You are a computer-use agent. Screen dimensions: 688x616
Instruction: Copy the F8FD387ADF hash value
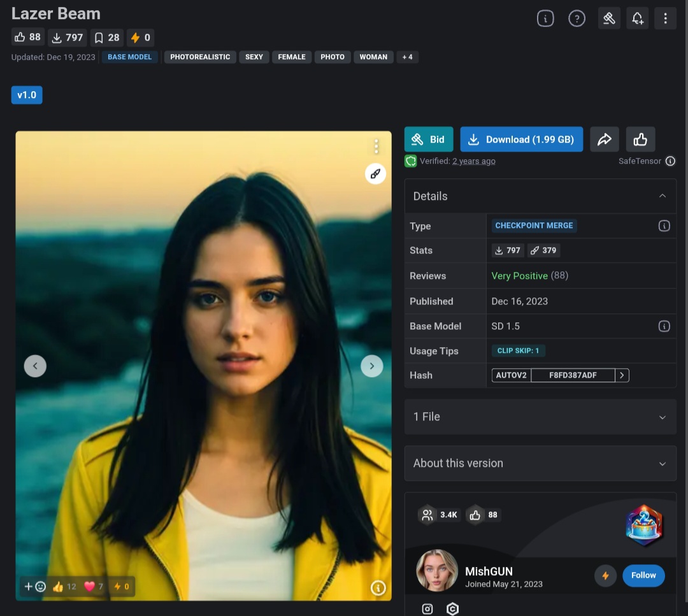573,375
